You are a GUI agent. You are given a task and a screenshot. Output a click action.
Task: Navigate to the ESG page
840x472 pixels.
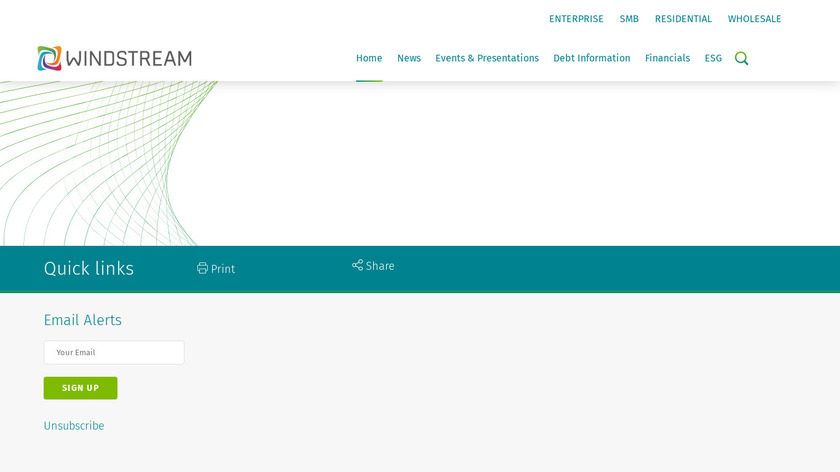713,58
